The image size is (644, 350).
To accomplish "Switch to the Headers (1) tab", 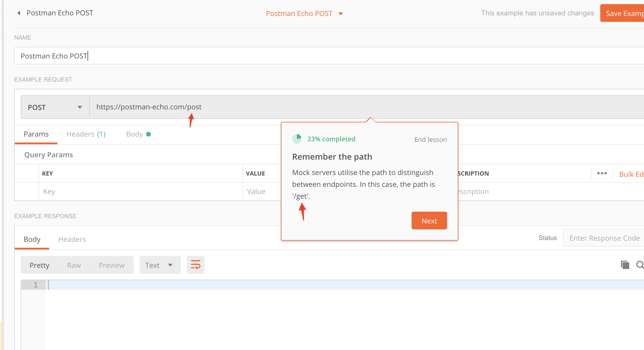I will tap(85, 134).
